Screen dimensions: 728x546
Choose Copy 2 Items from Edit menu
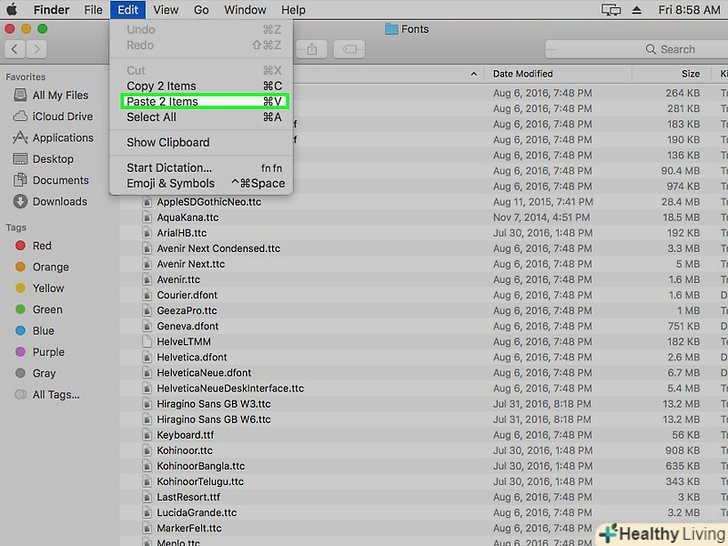tap(204, 86)
